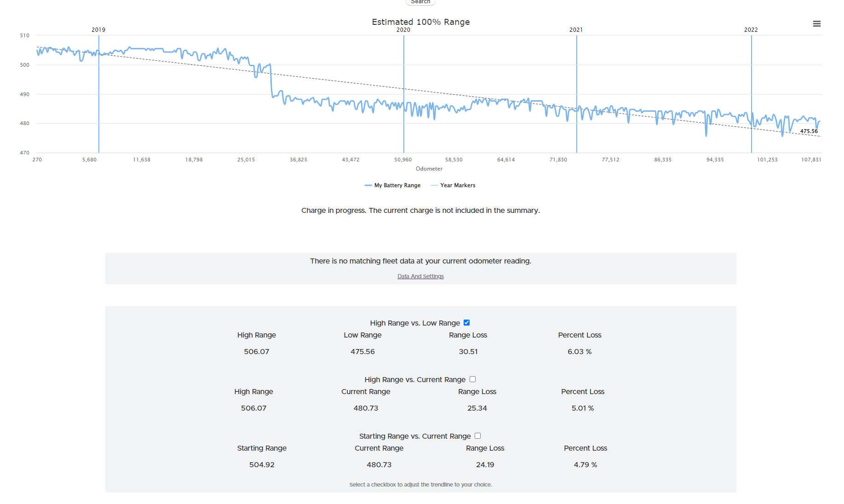Click the 25.34 Range Loss value
Image resolution: width=844 pixels, height=504 pixels.
click(477, 408)
